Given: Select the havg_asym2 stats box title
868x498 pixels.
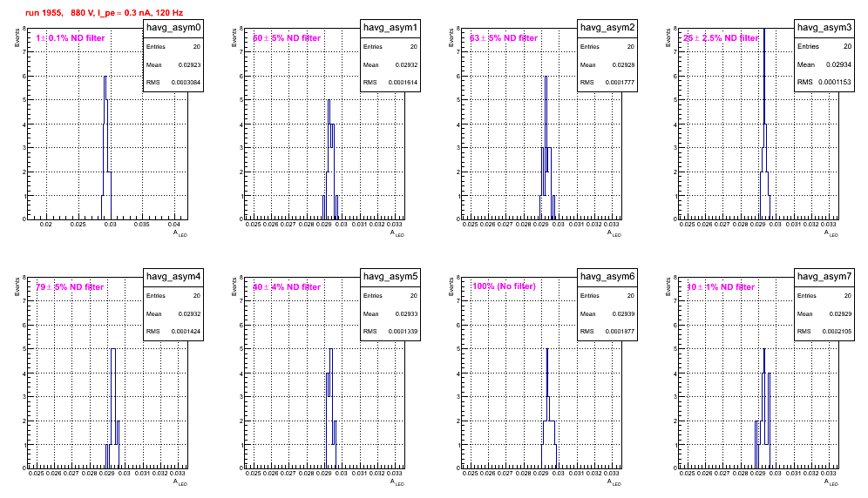Looking at the screenshot, I should [x=607, y=28].
